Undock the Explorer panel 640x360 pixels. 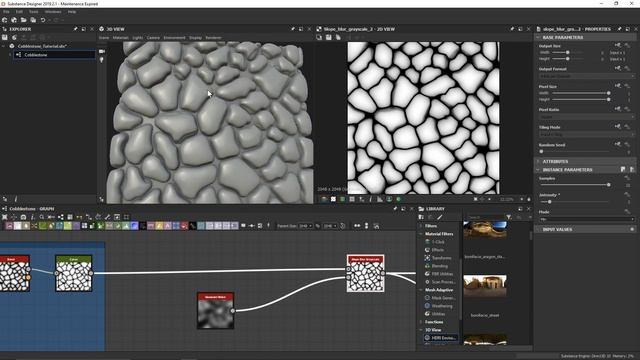[84, 29]
